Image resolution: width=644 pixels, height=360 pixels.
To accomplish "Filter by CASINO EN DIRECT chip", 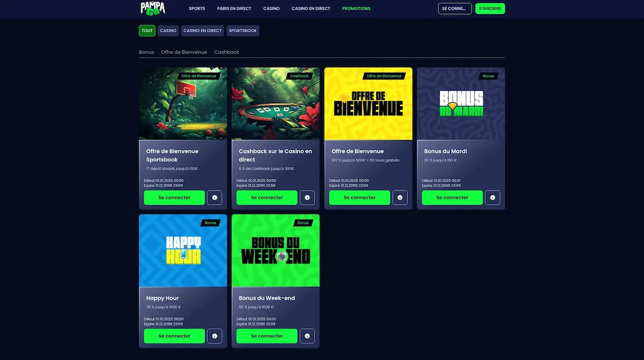I will 202,31.
